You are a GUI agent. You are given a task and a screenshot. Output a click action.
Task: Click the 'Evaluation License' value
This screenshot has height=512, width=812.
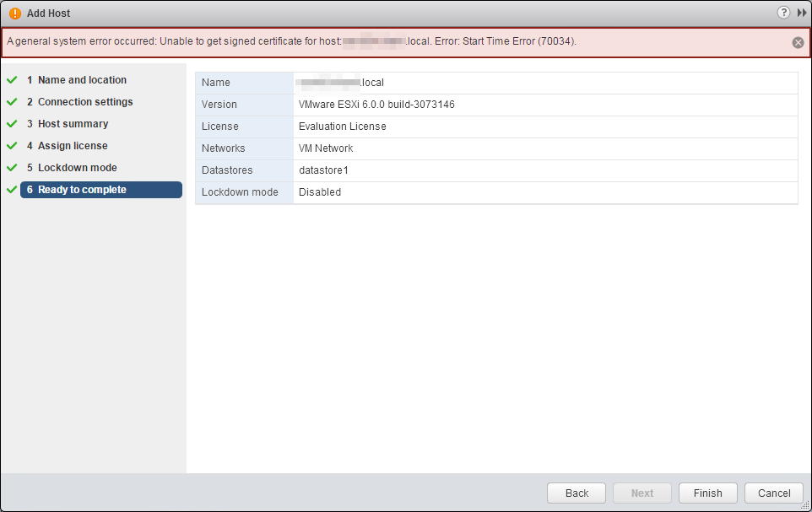(343, 127)
